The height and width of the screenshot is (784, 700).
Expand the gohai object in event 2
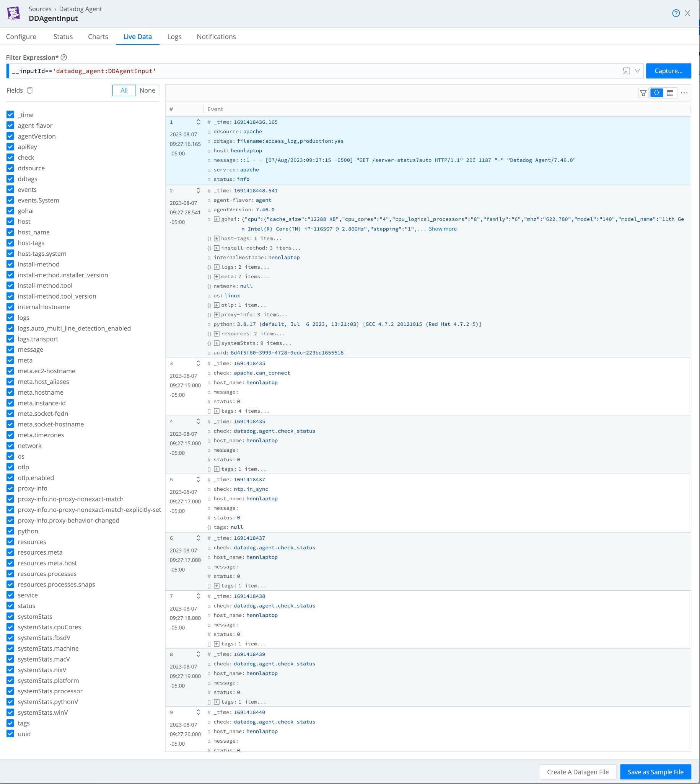click(217, 219)
